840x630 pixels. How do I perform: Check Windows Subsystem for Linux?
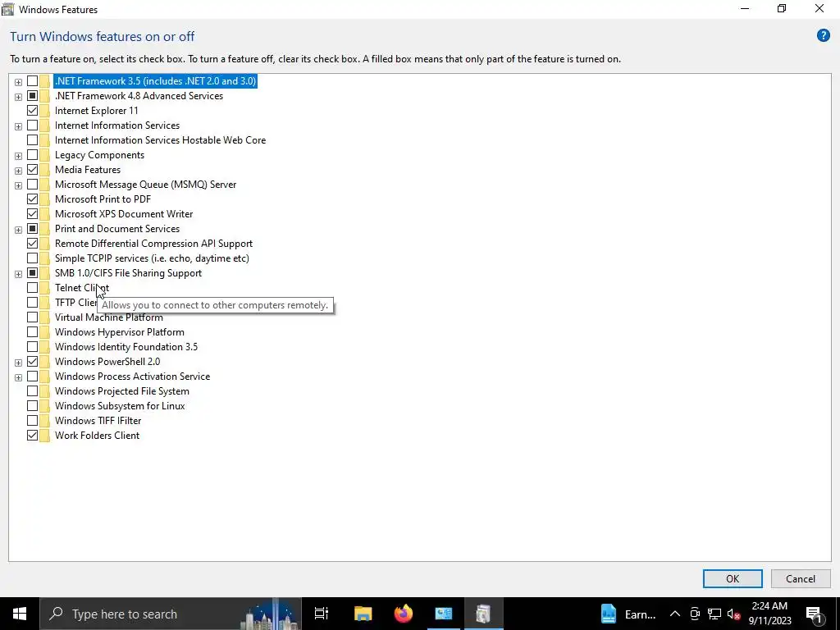32,406
